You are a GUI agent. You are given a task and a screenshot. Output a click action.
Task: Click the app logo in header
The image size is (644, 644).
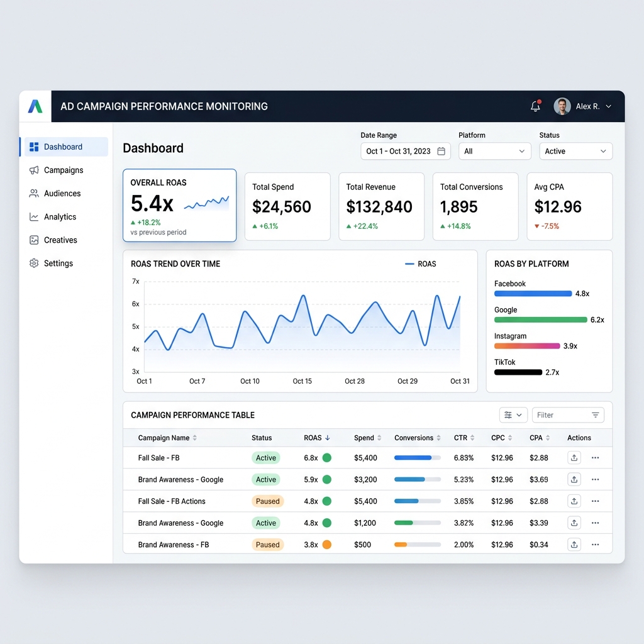coord(35,106)
